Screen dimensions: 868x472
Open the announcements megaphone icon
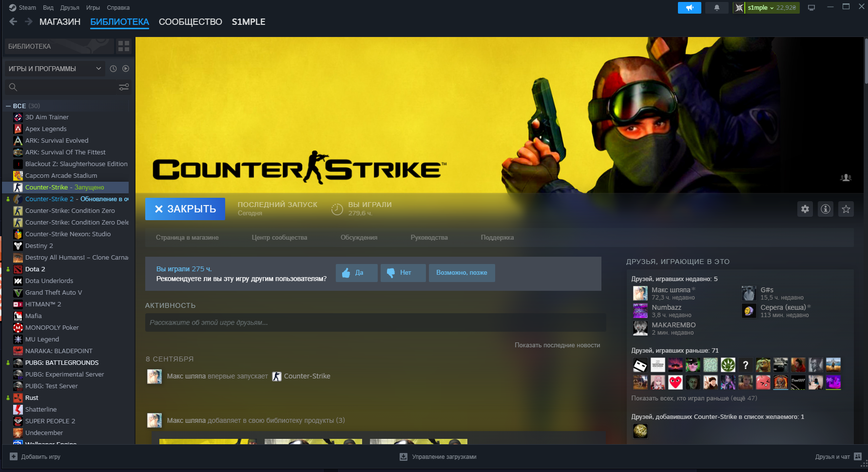[x=689, y=8]
